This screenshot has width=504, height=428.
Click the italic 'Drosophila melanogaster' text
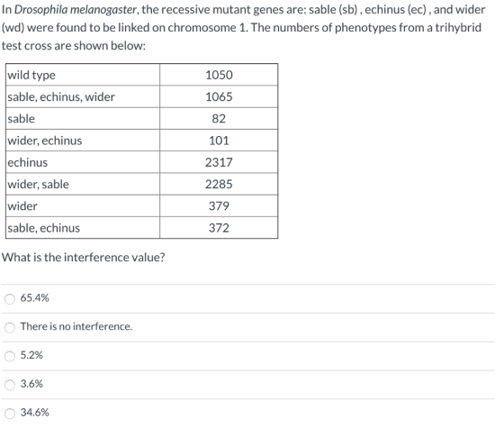click(x=76, y=10)
